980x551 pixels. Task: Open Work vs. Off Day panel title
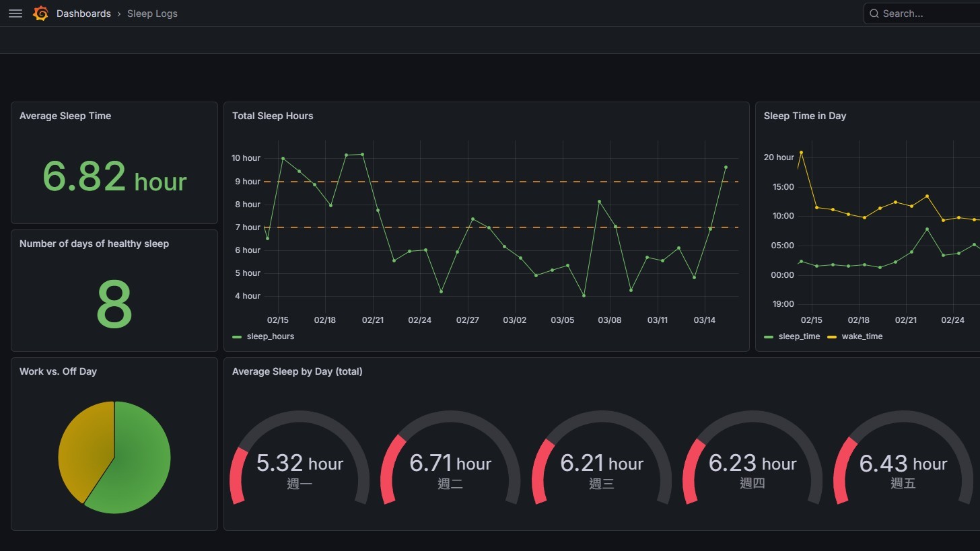(58, 371)
